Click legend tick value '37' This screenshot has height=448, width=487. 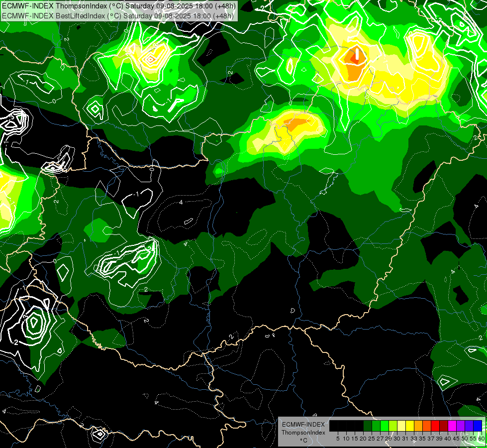point(431,439)
